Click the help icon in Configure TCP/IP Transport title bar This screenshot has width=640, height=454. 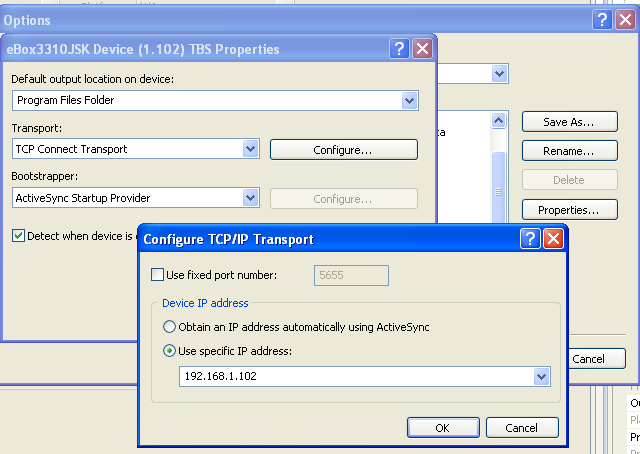pos(530,239)
